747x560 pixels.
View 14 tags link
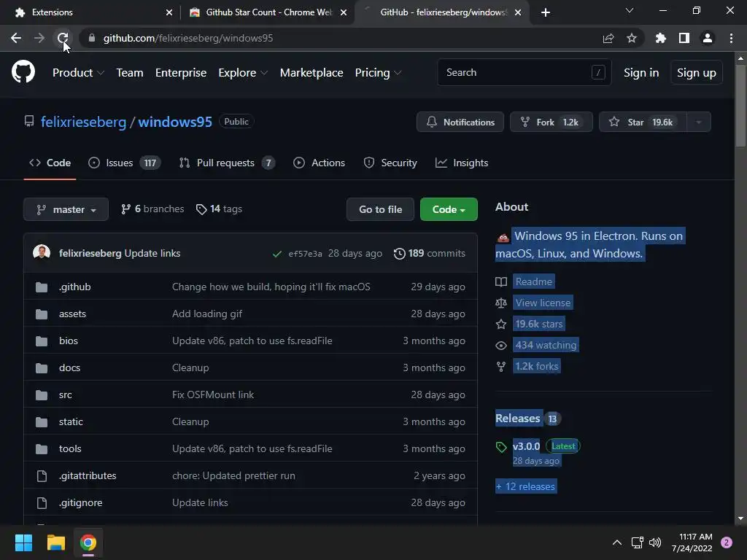(x=219, y=209)
